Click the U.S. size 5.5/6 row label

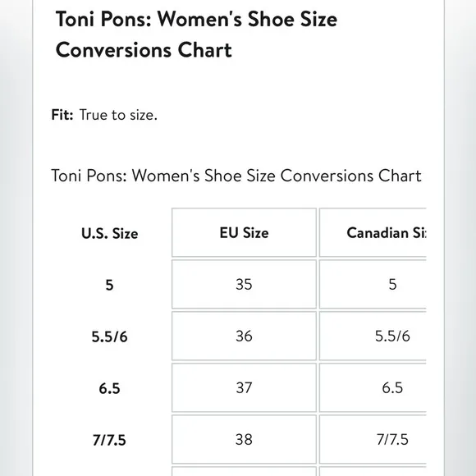tap(110, 336)
